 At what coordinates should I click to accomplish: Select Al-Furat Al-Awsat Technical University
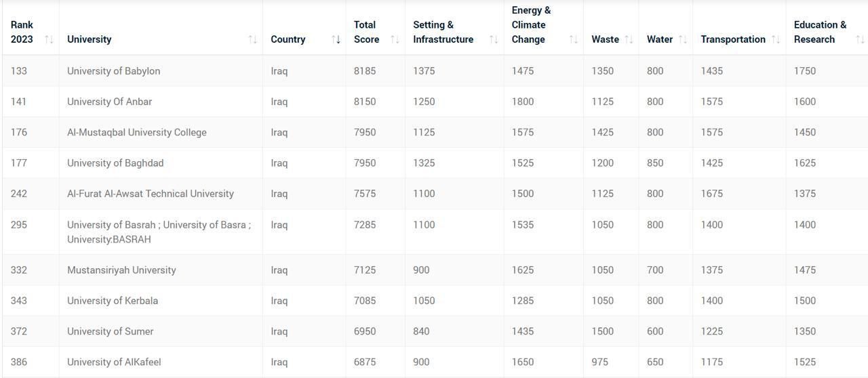point(150,194)
